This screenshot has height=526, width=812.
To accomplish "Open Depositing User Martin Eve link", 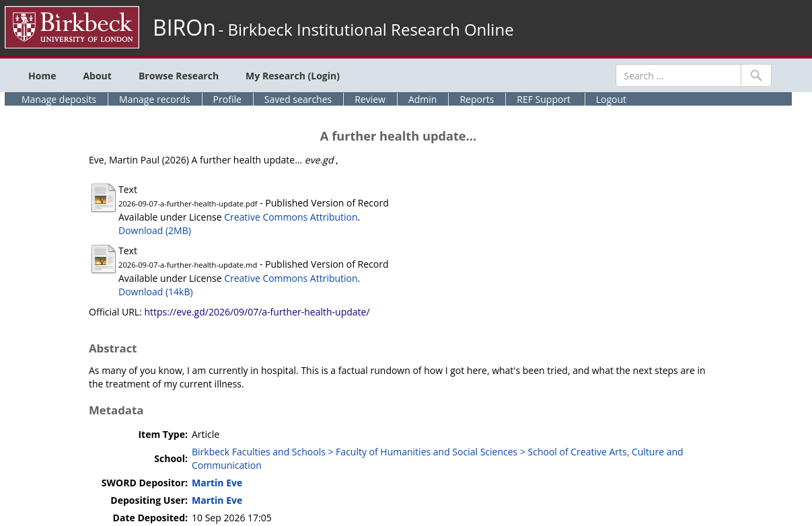I will [217, 500].
